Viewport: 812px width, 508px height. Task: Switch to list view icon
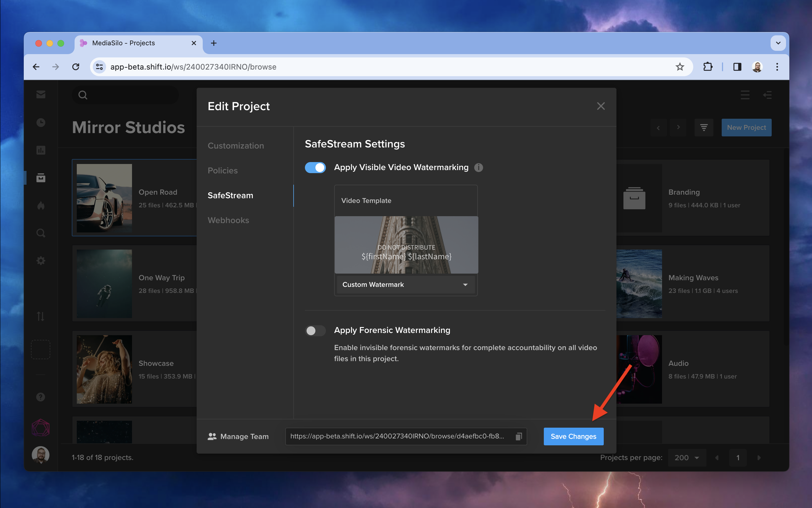pos(745,95)
